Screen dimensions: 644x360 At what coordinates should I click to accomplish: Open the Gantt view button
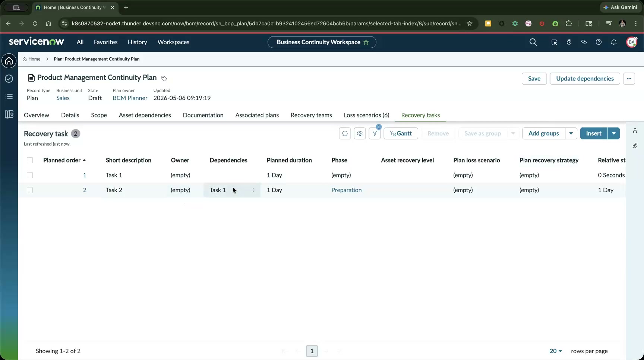point(401,133)
